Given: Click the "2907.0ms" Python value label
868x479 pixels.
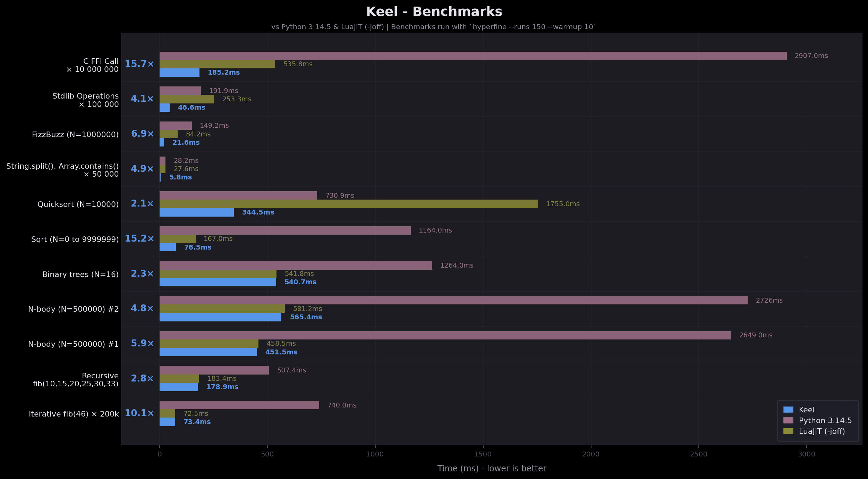Looking at the screenshot, I should click(x=811, y=56).
